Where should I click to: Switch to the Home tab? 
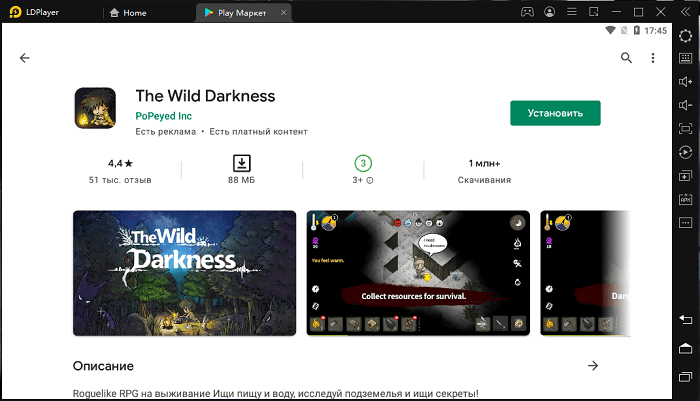click(x=128, y=13)
